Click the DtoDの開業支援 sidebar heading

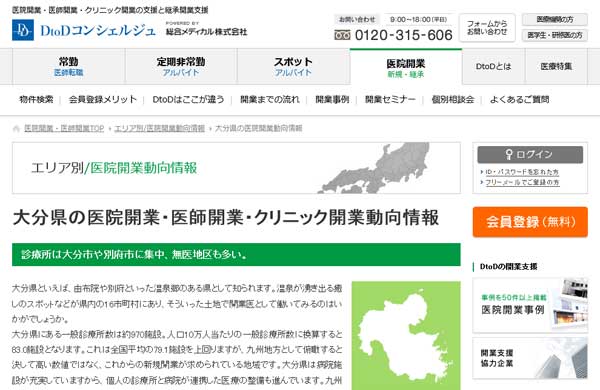tap(509, 267)
